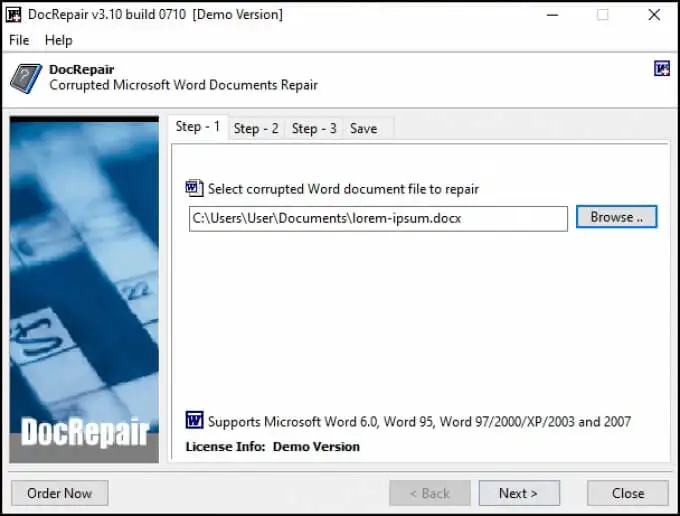Screen dimensions: 680x516
Task: Switch to the Step - 3 tab
Action: pos(314,129)
